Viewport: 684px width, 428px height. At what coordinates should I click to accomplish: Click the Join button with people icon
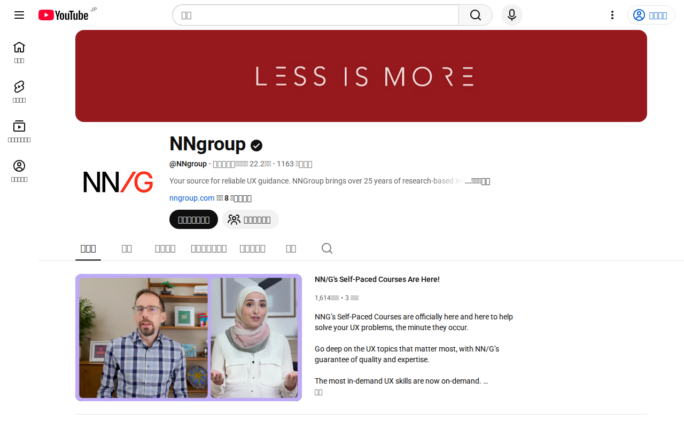(250, 220)
